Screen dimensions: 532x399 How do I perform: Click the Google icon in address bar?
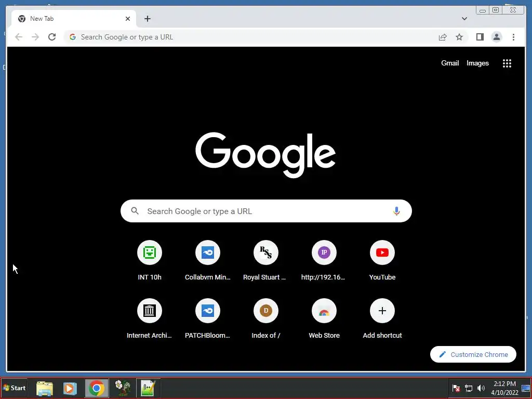[73, 37]
